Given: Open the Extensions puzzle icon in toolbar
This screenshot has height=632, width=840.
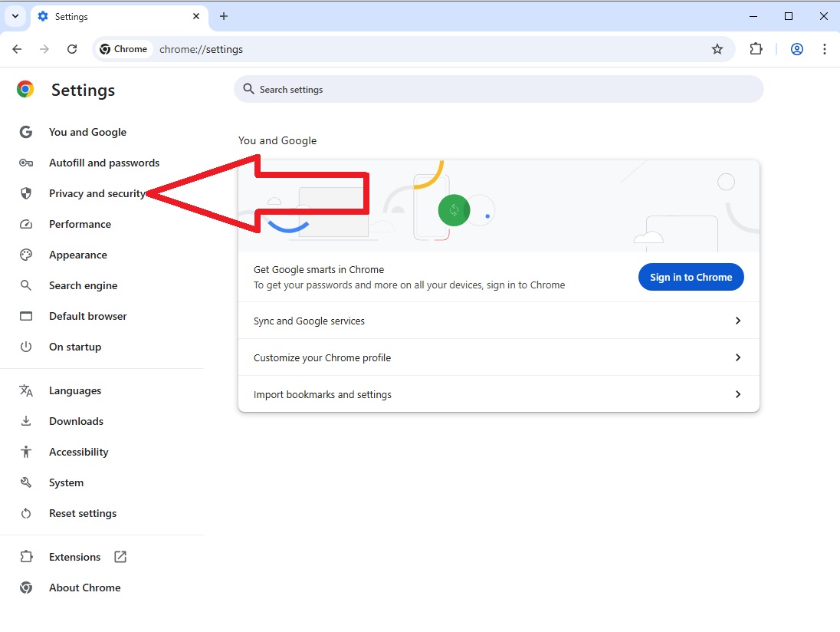Looking at the screenshot, I should point(756,49).
